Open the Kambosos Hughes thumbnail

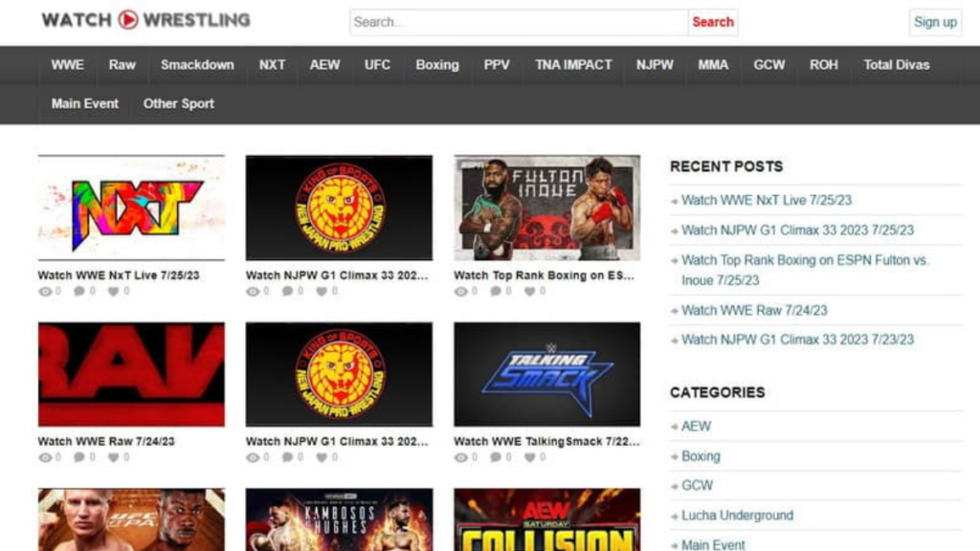339,519
